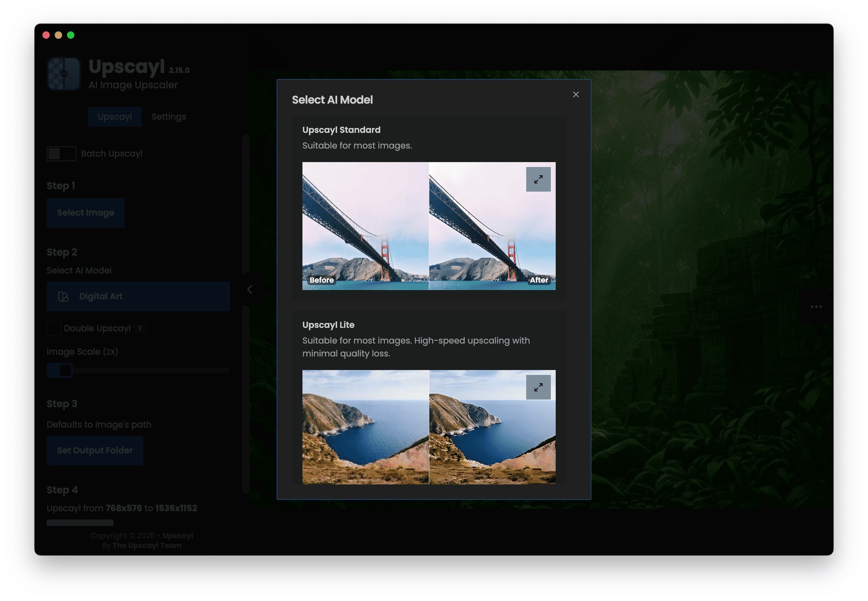Click the green window zoom button

pyautogui.click(x=71, y=35)
